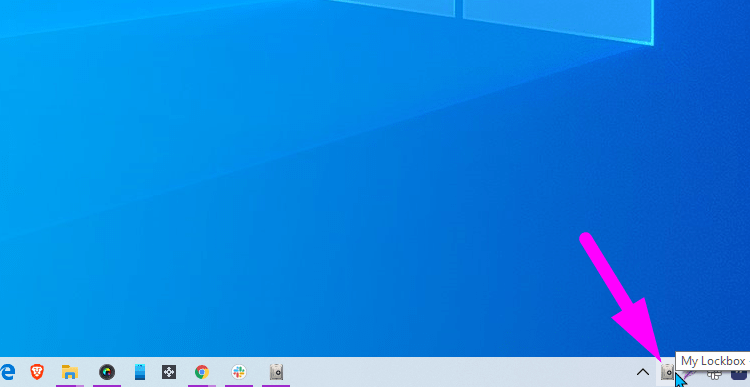
Task: Open My Lockbox safe taskbar button
Action: (276, 372)
